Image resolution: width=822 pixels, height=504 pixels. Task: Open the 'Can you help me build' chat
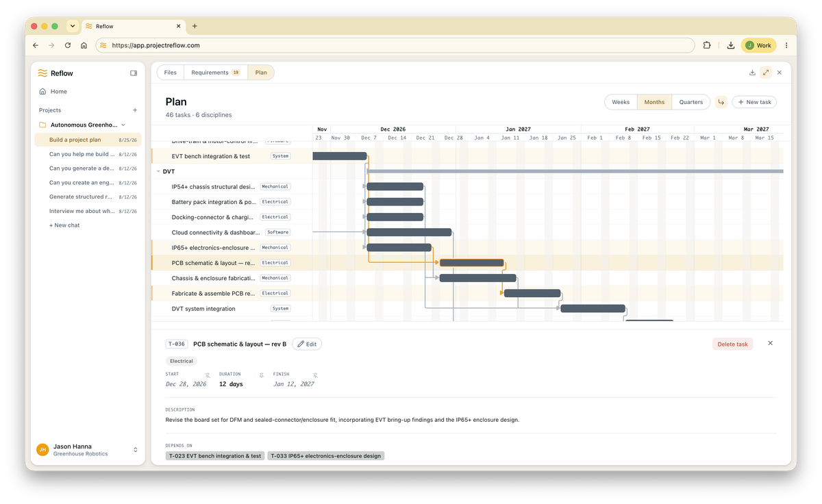coord(88,154)
